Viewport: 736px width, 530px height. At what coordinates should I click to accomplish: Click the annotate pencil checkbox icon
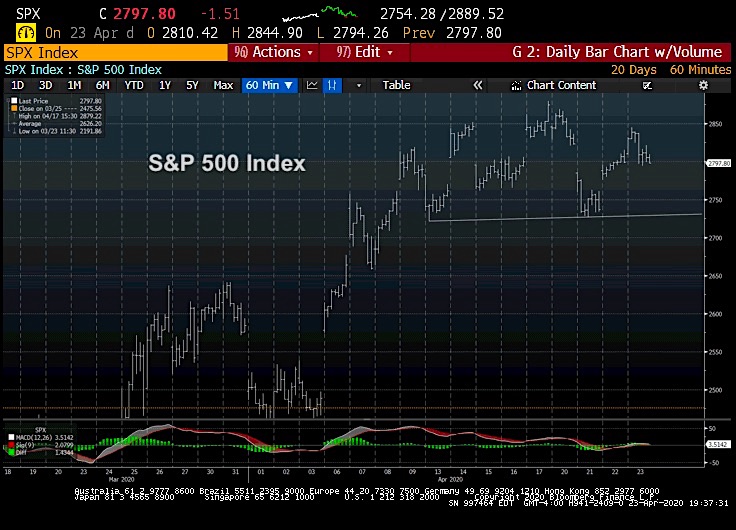[647, 85]
